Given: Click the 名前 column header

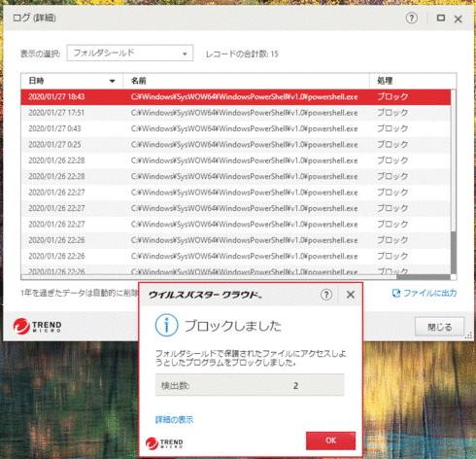Looking at the screenshot, I should [246, 81].
